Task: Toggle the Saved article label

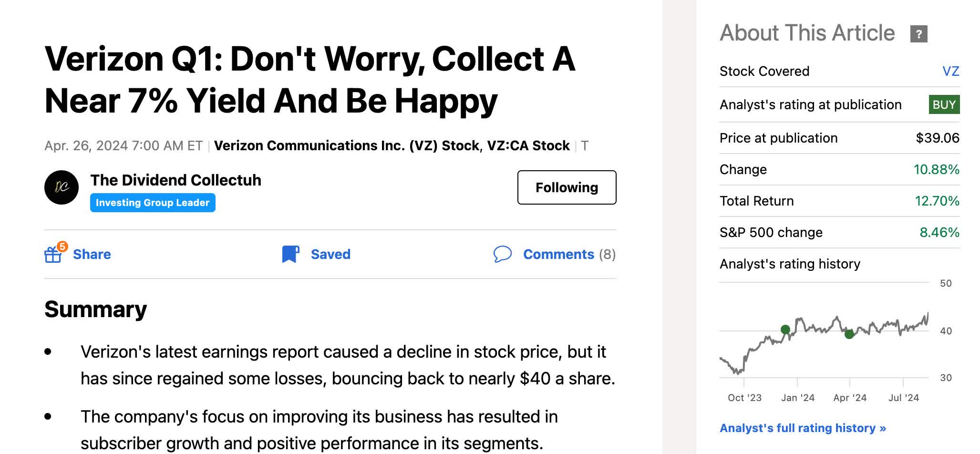Action: (x=330, y=254)
